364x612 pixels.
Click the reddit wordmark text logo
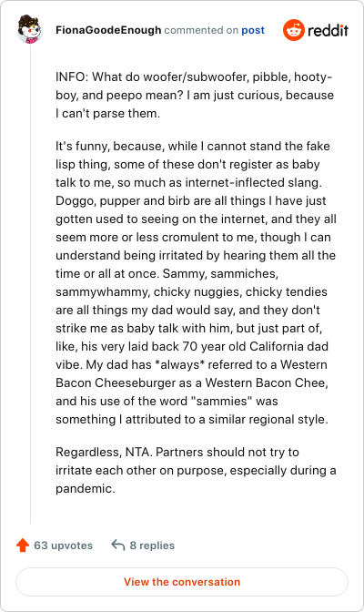pos(328,30)
